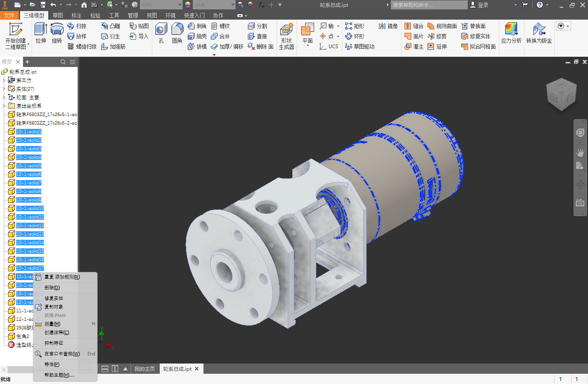The width and height of the screenshot is (588, 384).
Task: Open the 文件 file menu
Action: tap(9, 15)
